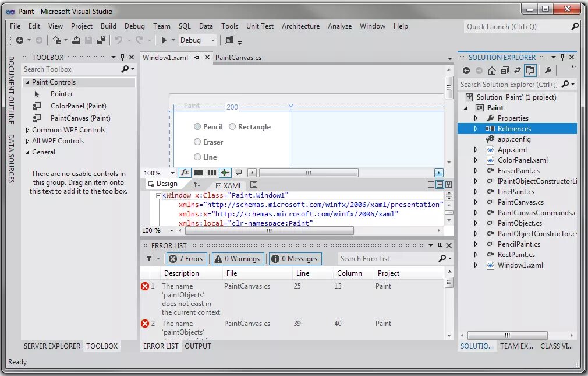Toggle the 0 Messages filter button

point(296,258)
